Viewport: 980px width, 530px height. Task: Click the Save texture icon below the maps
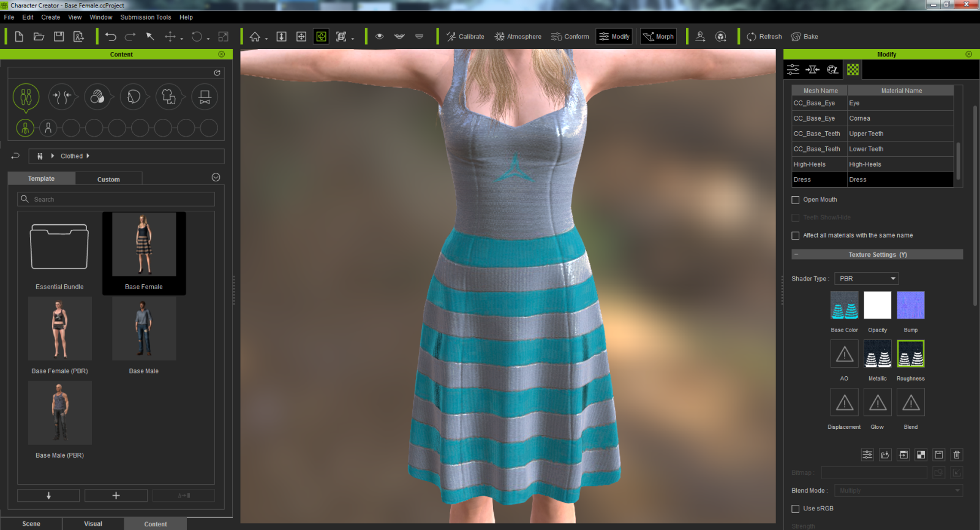pyautogui.click(x=939, y=455)
